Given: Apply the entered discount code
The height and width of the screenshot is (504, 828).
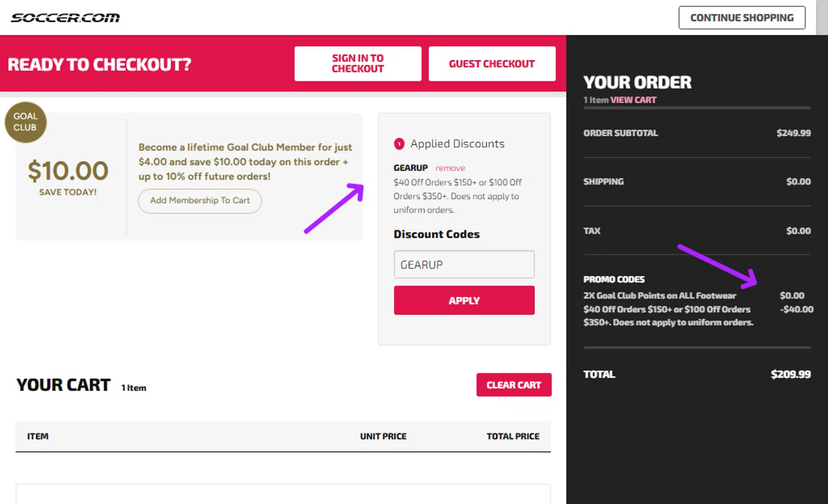Looking at the screenshot, I should pos(464,300).
